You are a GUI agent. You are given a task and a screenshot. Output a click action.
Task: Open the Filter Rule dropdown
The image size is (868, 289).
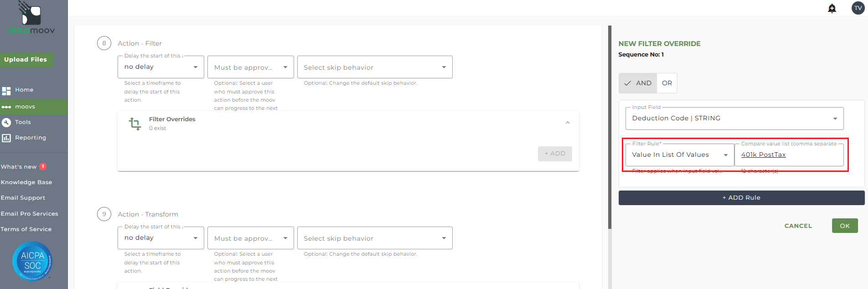[x=679, y=155]
